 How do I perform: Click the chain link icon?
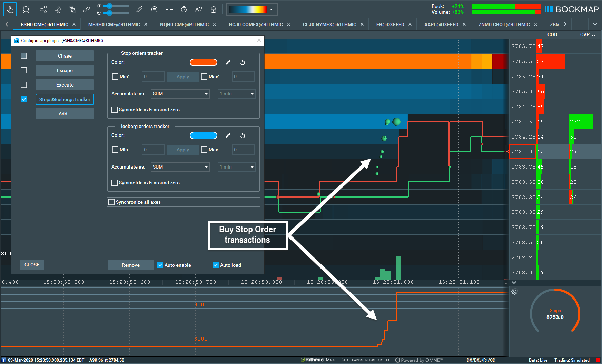87,9
